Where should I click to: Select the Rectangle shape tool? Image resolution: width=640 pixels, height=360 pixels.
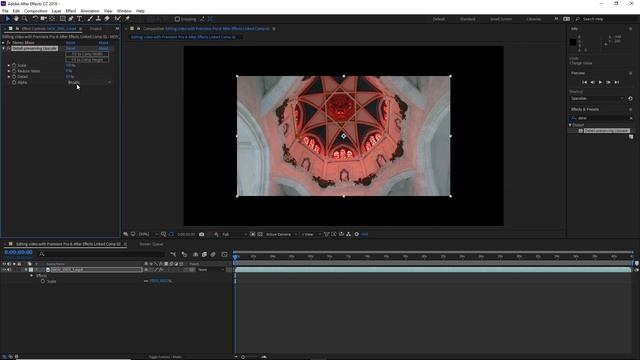pos(62,19)
